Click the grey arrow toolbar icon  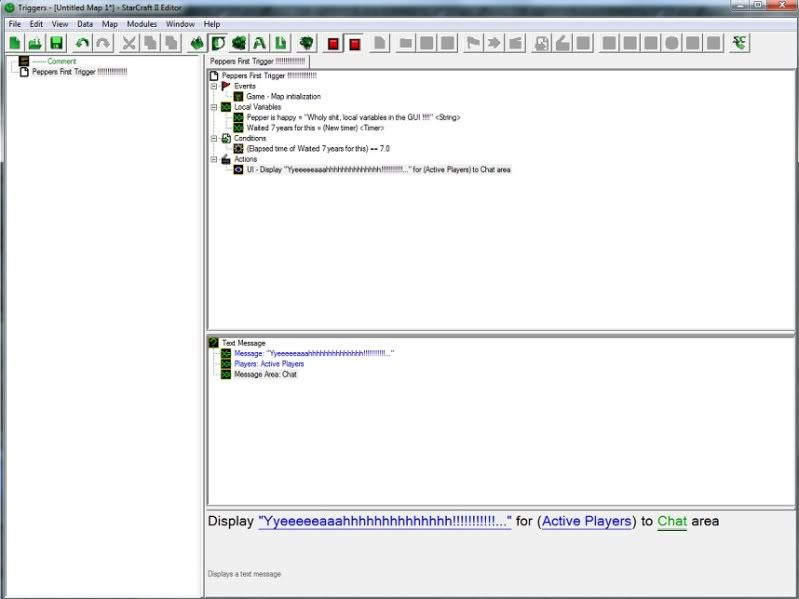(x=494, y=43)
